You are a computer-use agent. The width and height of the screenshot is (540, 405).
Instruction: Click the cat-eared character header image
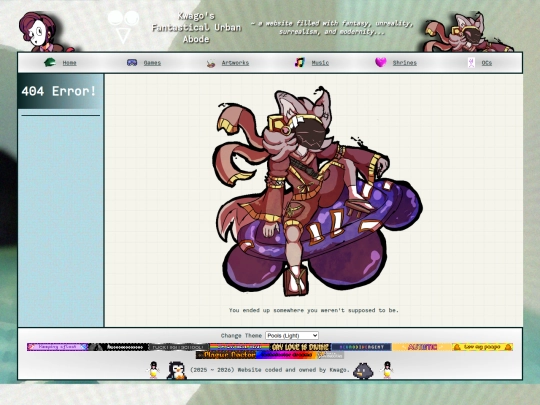click(468, 32)
